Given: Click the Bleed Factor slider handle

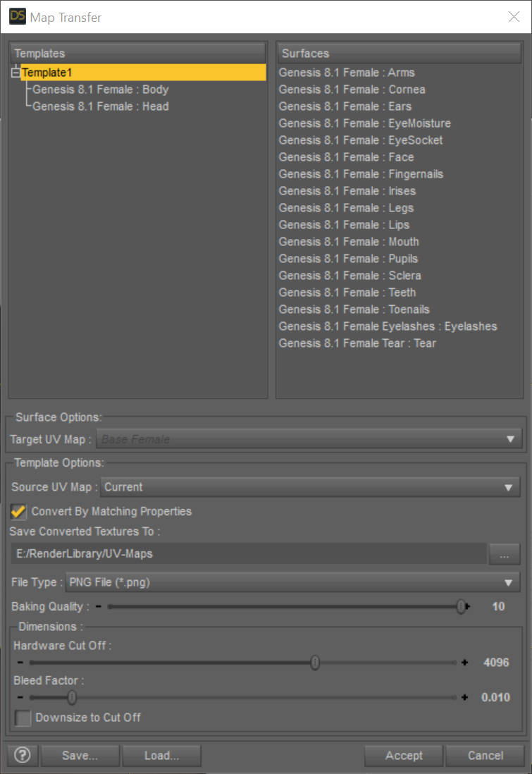Looking at the screenshot, I should (x=72, y=697).
